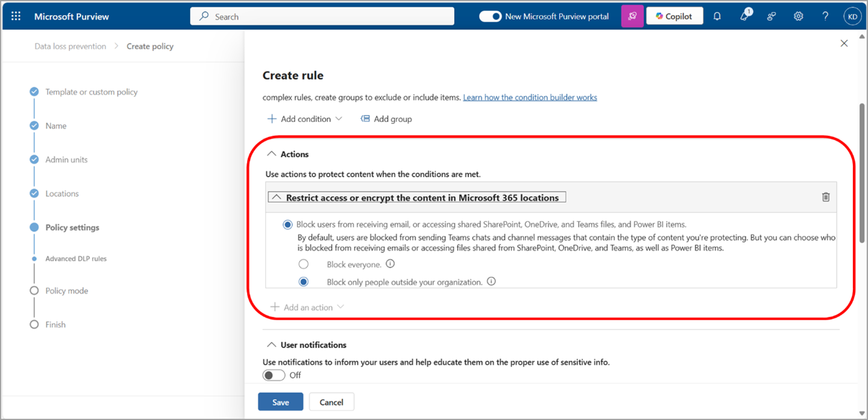Open Purview settings gear
The height and width of the screenshot is (420, 868).
click(798, 16)
